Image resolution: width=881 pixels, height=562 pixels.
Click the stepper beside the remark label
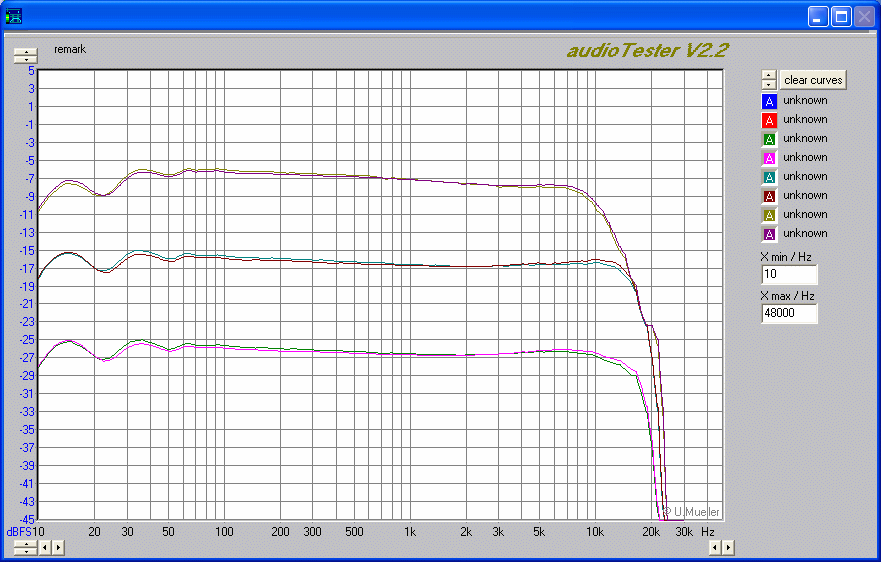(25, 56)
